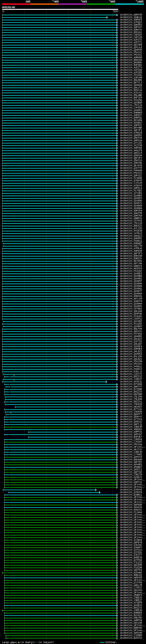Click the white query sequence bar
Screen dimensions: 146x644
click(60, 10)
